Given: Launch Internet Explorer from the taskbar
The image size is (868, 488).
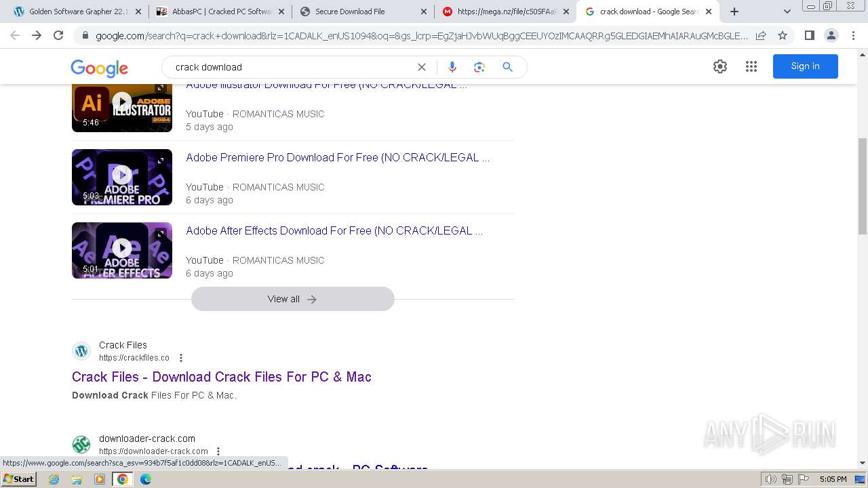Looking at the screenshot, I should pos(54,479).
